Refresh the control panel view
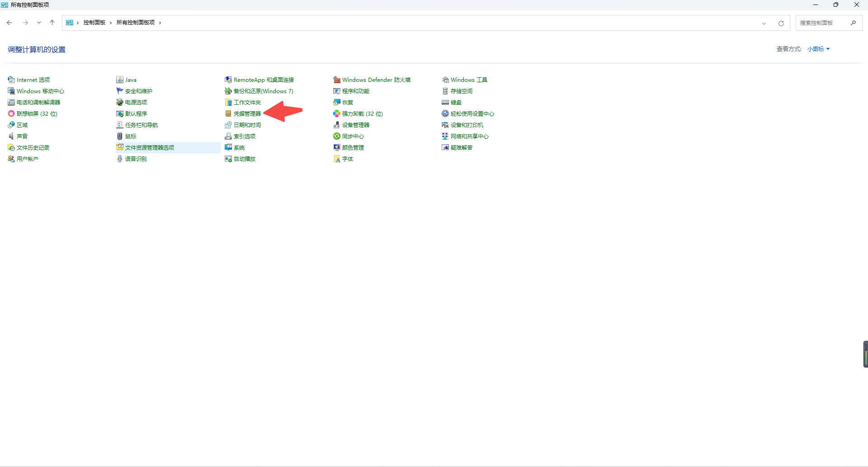868x467 pixels. (781, 23)
